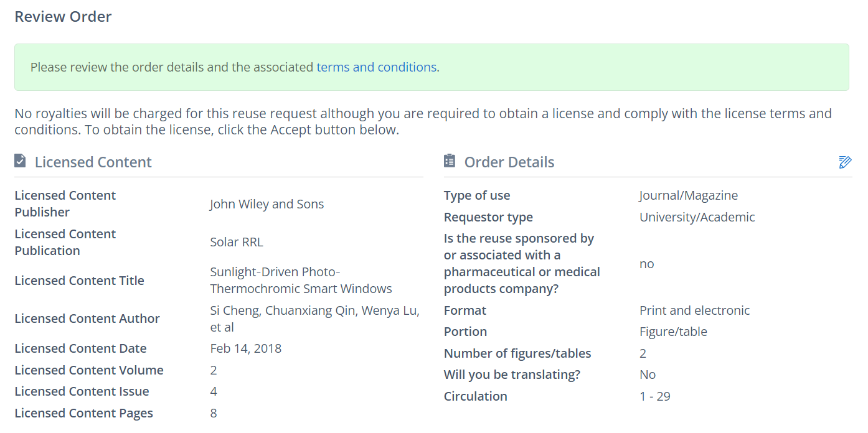Click the Licensed Content checkmark document icon

pos(21,161)
